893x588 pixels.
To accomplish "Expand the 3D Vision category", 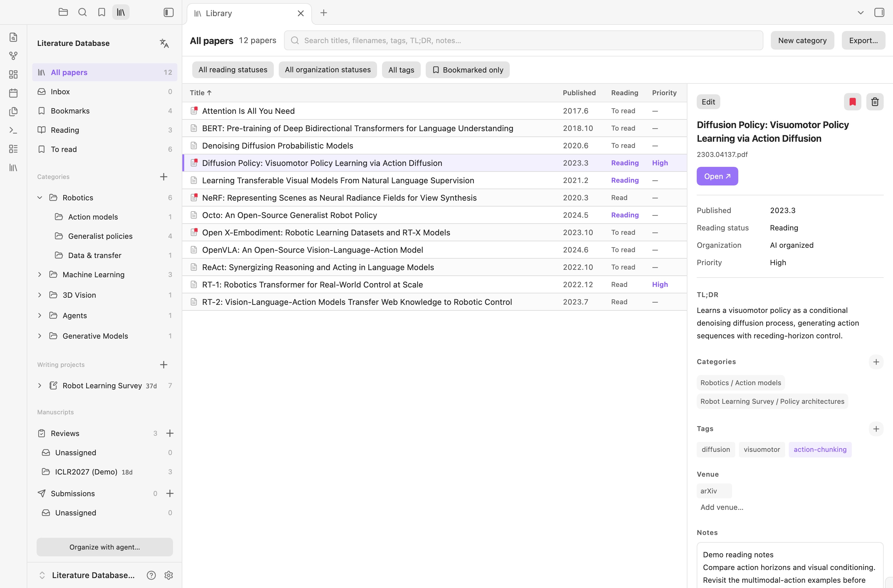I will [x=40, y=295].
